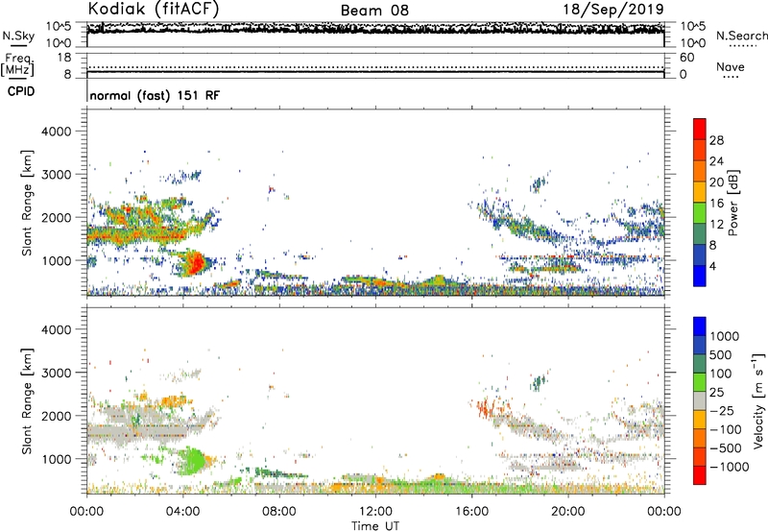768x532 pixels.
Task: Click the 'Beam 08' label
Action: coord(374,11)
